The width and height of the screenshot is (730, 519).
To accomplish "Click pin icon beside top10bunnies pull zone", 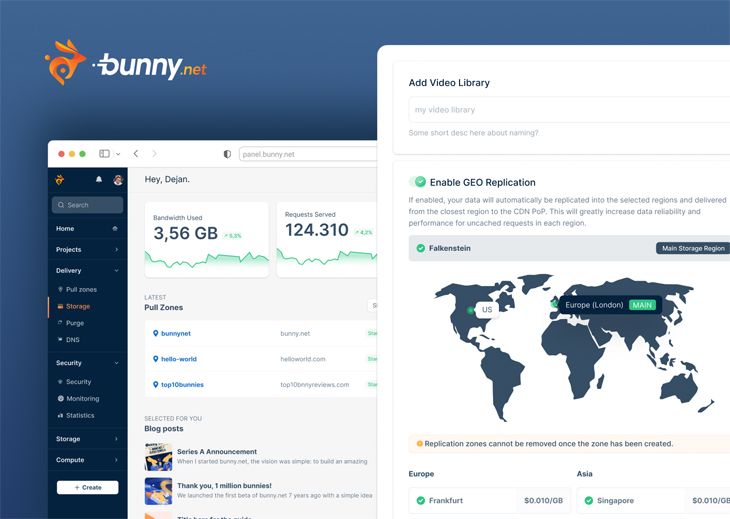I will point(155,384).
